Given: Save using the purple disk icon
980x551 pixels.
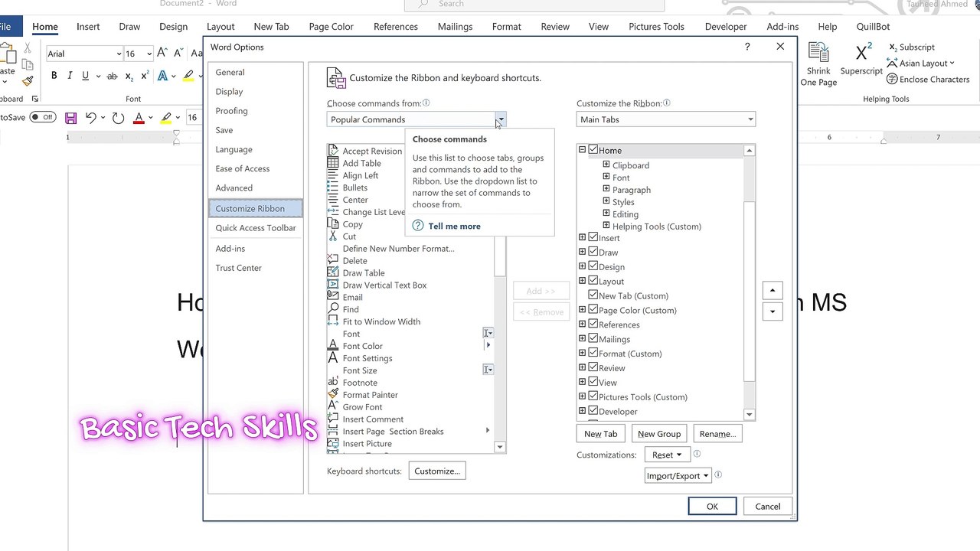Looking at the screenshot, I should 70,118.
